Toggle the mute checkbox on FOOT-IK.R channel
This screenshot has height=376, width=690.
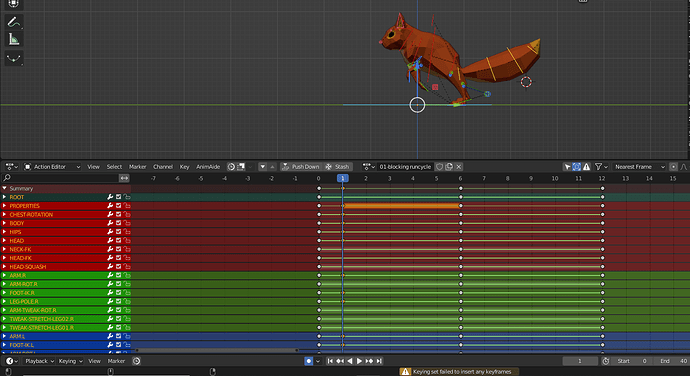(118, 293)
